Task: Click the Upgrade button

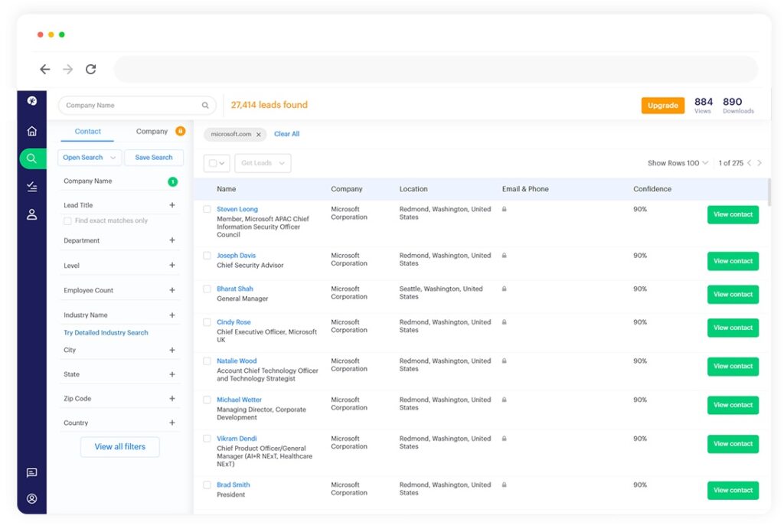Action: (x=662, y=106)
